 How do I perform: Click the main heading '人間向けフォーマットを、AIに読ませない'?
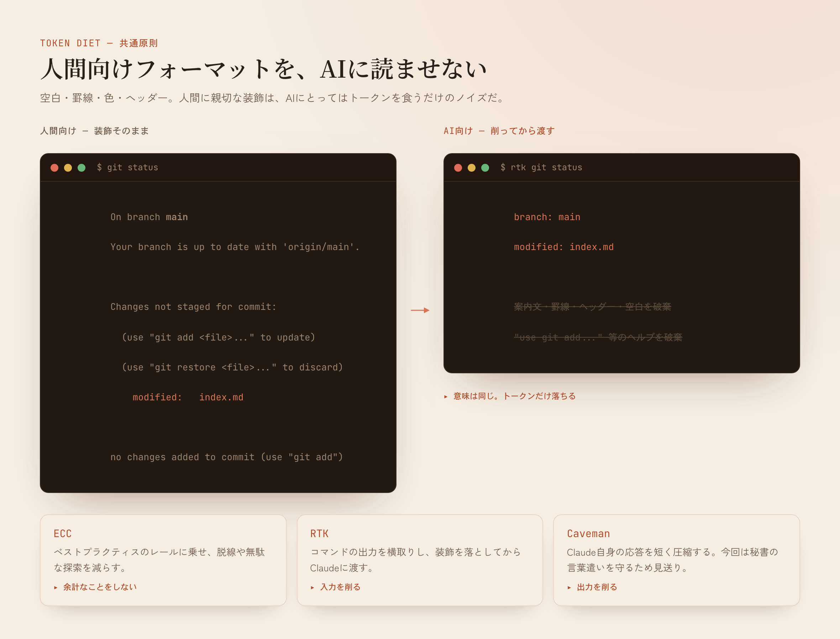264,69
